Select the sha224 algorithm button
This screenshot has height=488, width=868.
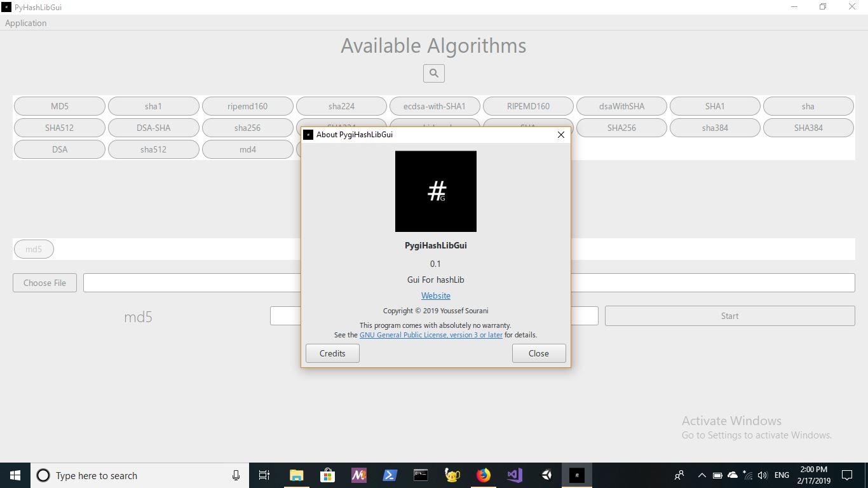pyautogui.click(x=341, y=106)
